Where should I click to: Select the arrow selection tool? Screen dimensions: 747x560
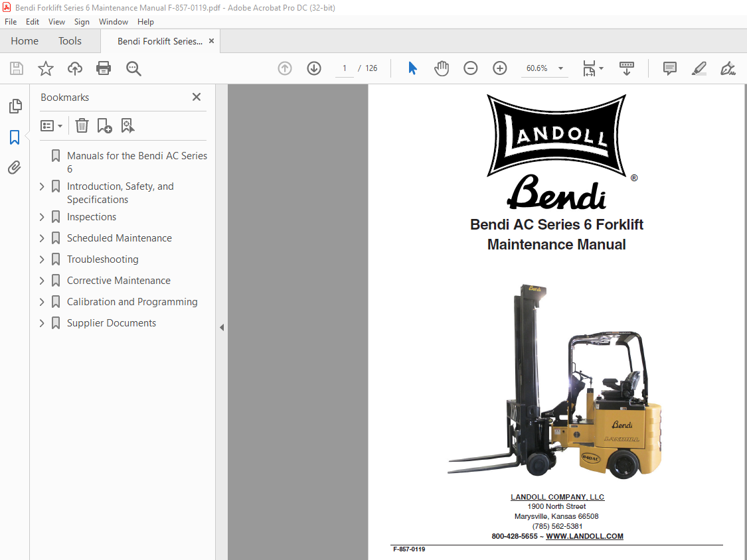pos(412,68)
